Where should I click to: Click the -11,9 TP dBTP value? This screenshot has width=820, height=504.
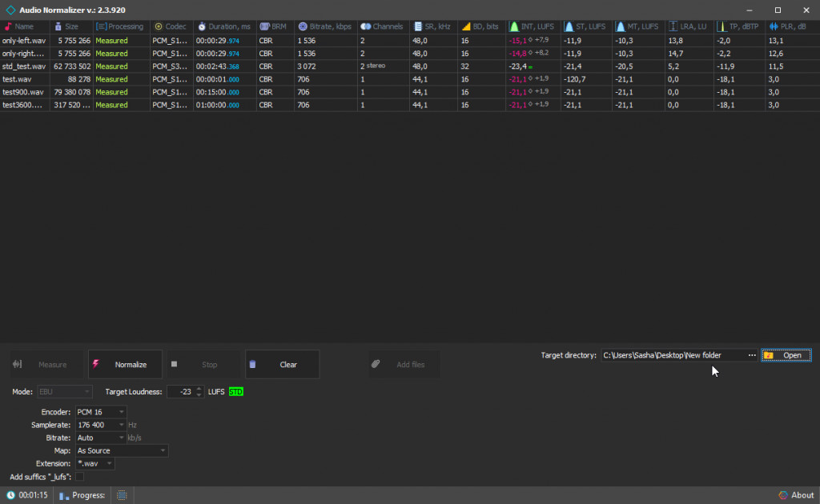[726, 66]
